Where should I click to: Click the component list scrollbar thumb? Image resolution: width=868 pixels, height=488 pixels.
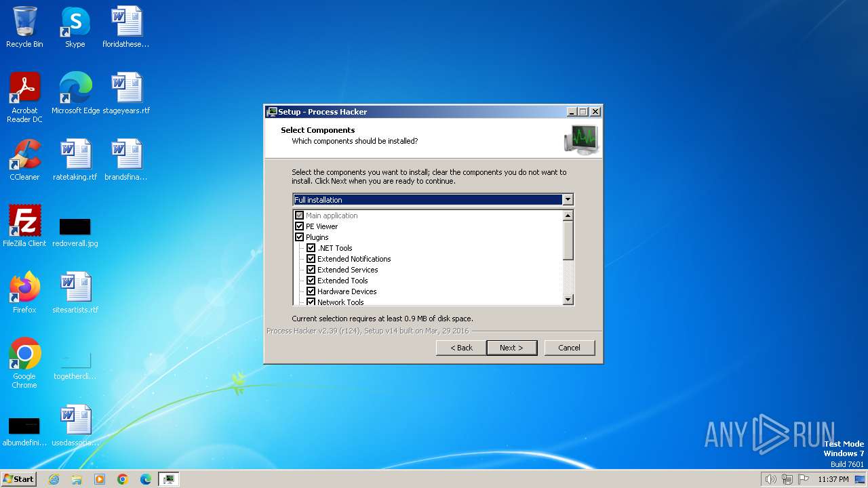(568, 241)
